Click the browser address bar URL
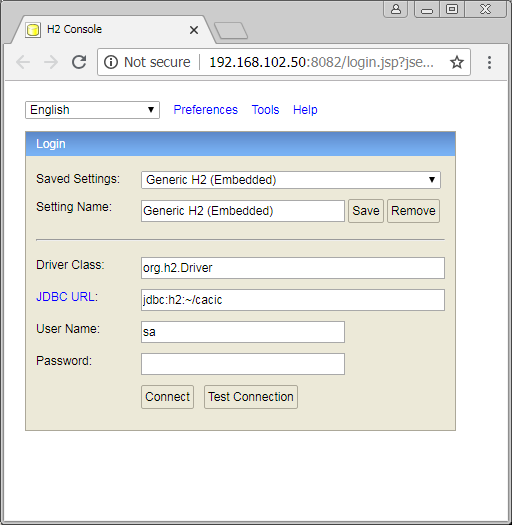 click(x=321, y=62)
